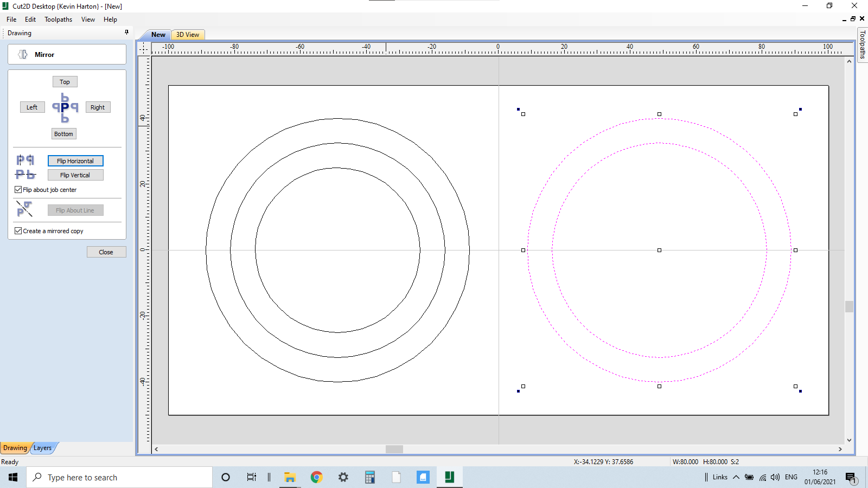Show hidden system tray icons
The image size is (868, 488).
click(x=736, y=477)
